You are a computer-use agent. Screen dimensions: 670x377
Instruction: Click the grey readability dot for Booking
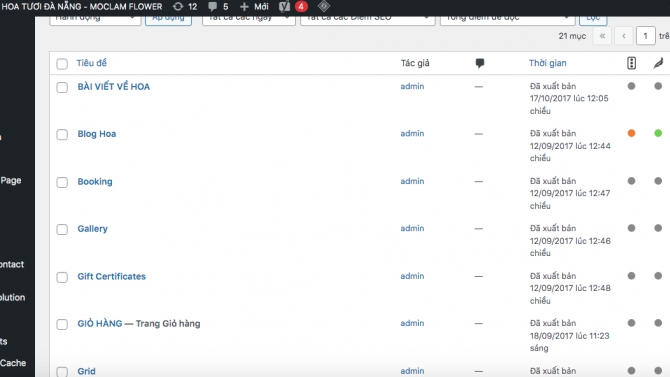point(658,181)
